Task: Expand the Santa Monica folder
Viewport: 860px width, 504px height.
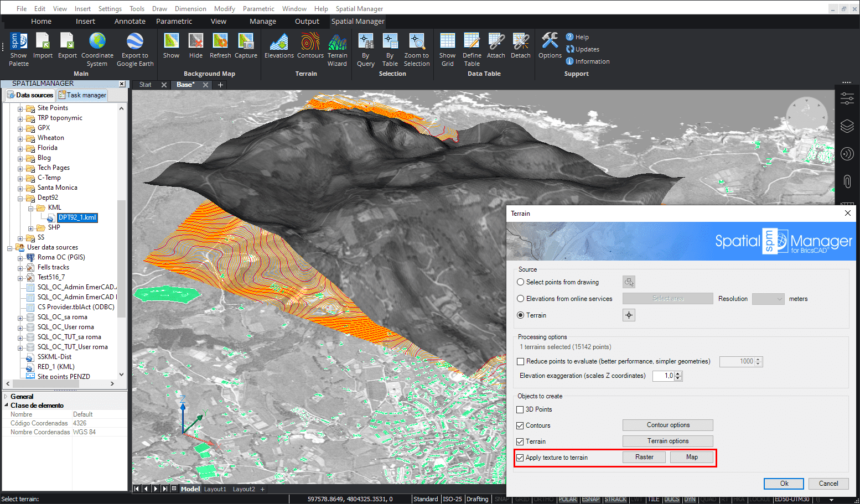Action: 20,188
